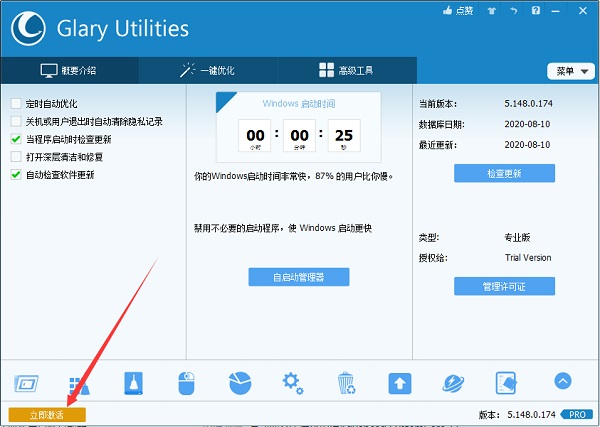Uncheck 当程序启动时检查更新 checkbox
This screenshot has width=600, height=427.
pos(16,139)
